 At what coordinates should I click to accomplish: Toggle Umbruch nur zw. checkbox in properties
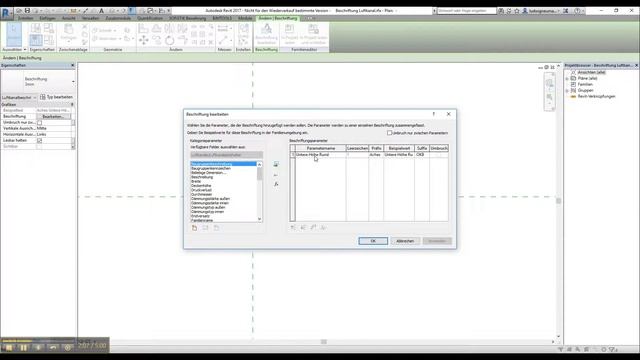[40, 122]
